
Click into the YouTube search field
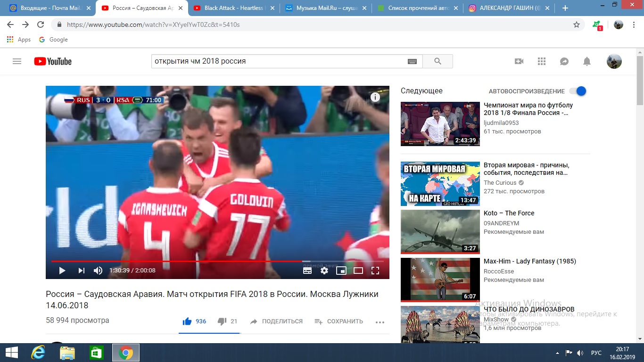pyautogui.click(x=279, y=61)
